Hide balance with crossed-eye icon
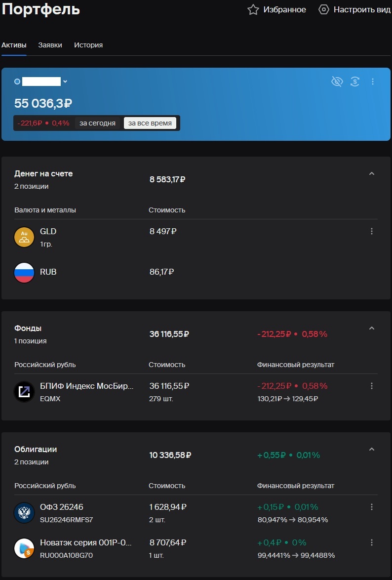The height and width of the screenshot is (580, 392). [337, 82]
